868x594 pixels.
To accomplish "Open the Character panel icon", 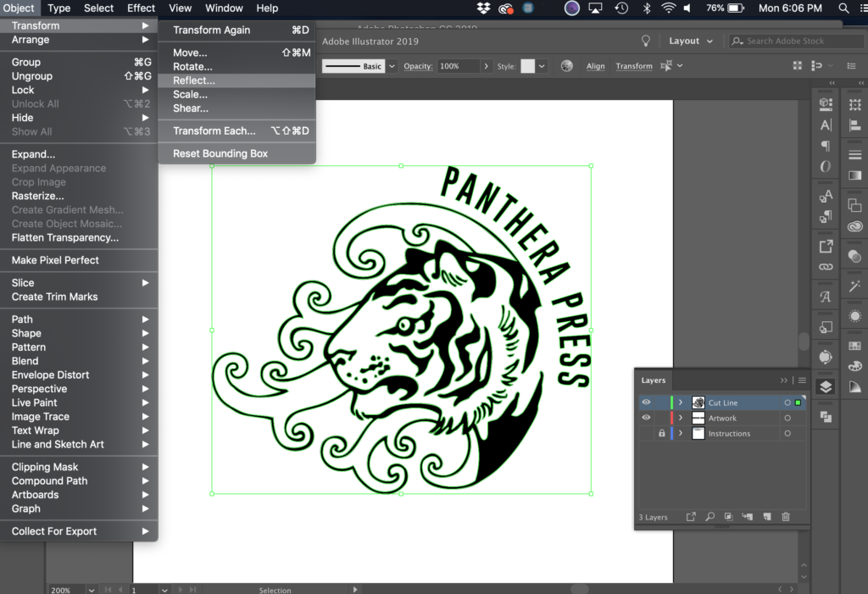I will click(826, 125).
